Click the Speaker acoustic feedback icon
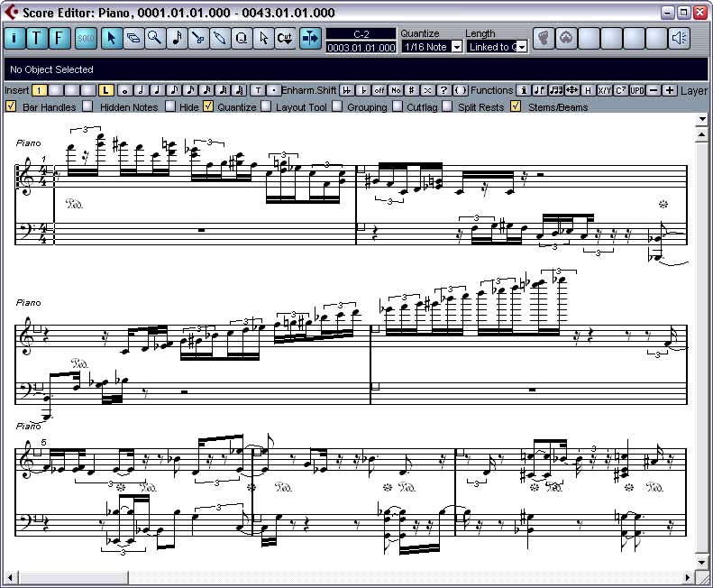Image resolution: width=713 pixels, height=588 pixels. point(679,38)
